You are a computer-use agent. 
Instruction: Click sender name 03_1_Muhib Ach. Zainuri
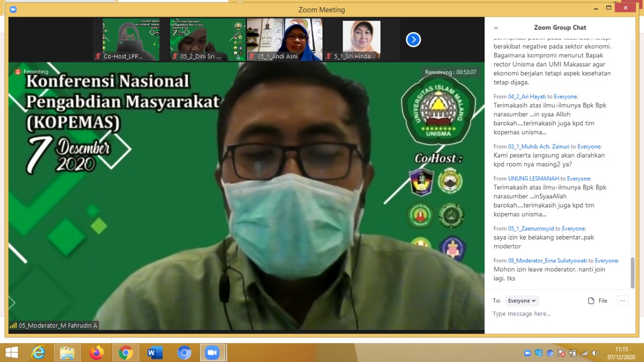539,147
